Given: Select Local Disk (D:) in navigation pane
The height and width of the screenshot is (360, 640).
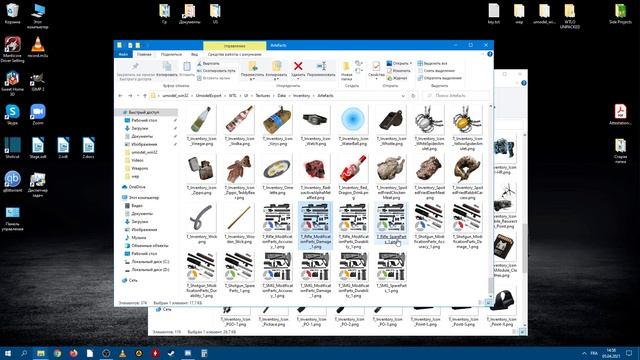Looking at the screenshot, I should tap(150, 270).
